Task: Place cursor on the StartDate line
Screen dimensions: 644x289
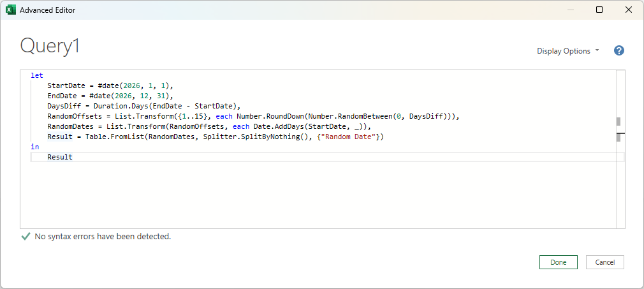Action: [x=110, y=86]
